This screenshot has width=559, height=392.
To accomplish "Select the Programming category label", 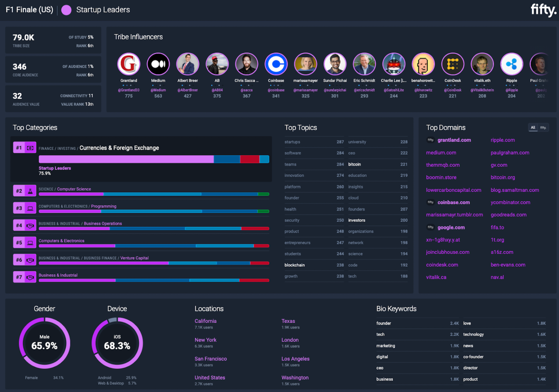I will [104, 206].
